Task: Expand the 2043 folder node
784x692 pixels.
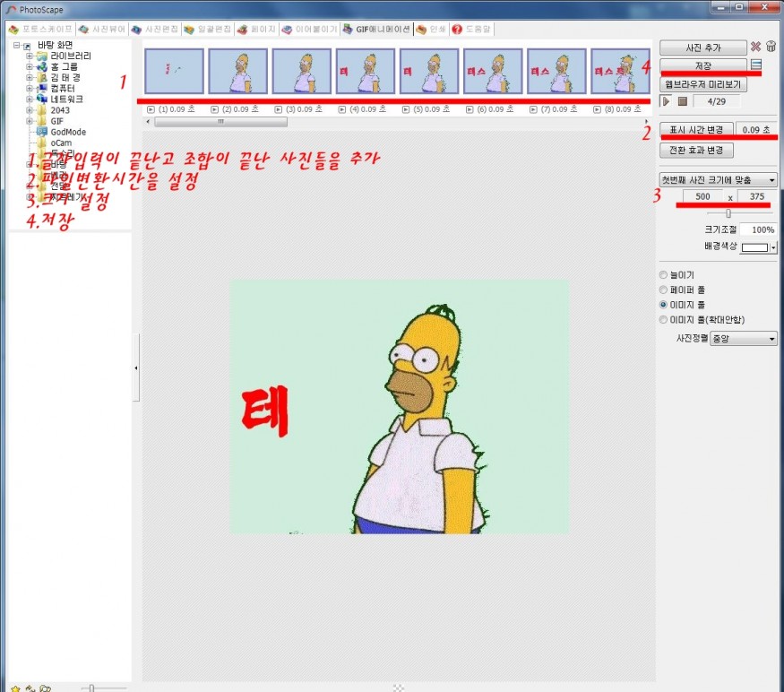Action: [x=29, y=110]
